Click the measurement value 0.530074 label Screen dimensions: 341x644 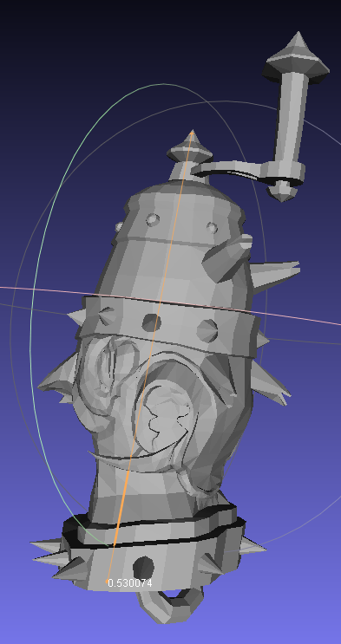[130, 583]
